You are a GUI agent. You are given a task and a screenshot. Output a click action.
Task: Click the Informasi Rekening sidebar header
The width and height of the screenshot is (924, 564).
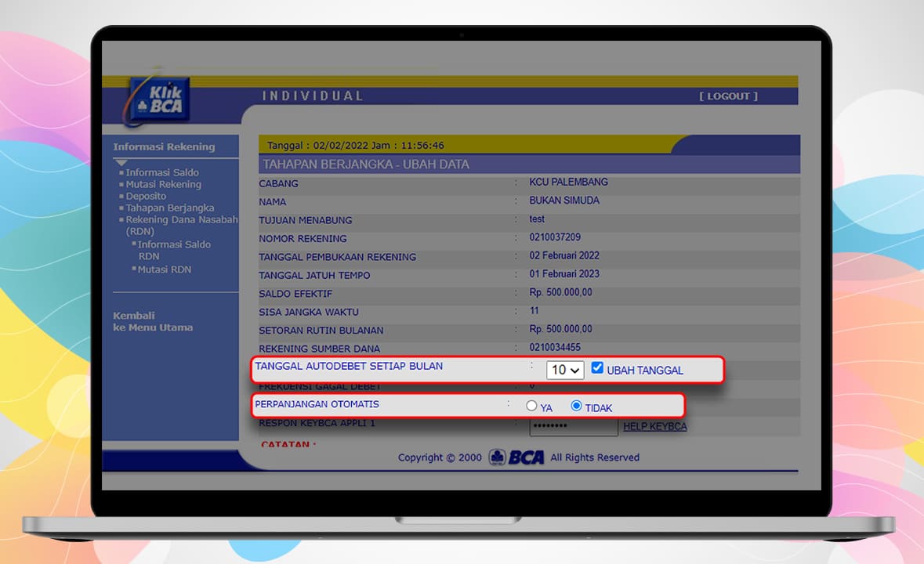coord(164,146)
